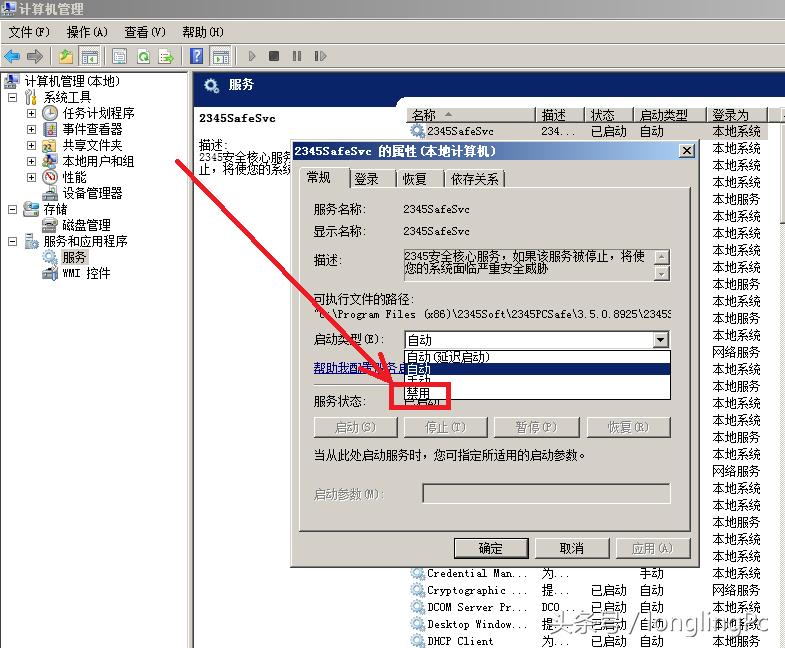This screenshot has width=785, height=648.
Task: Expand the 事件查看器 node
Action: click(31, 129)
